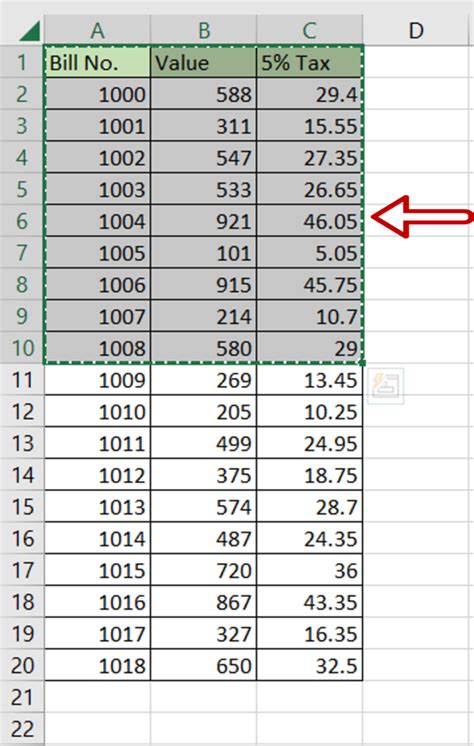Viewport: 474px width, 746px height.
Task: Select row 11 header
Action: click(x=22, y=380)
